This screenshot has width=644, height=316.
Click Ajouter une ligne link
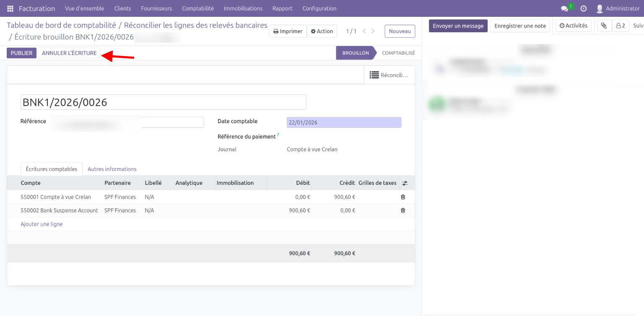pos(42,224)
